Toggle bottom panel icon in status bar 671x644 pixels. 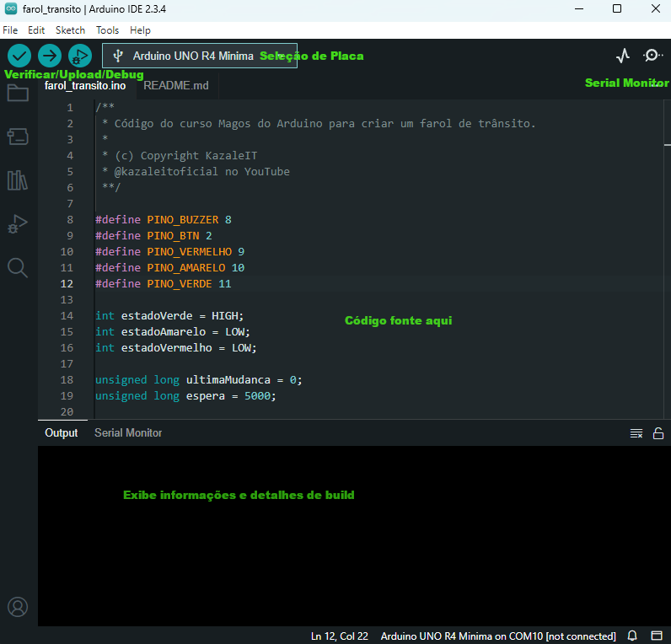(657, 636)
